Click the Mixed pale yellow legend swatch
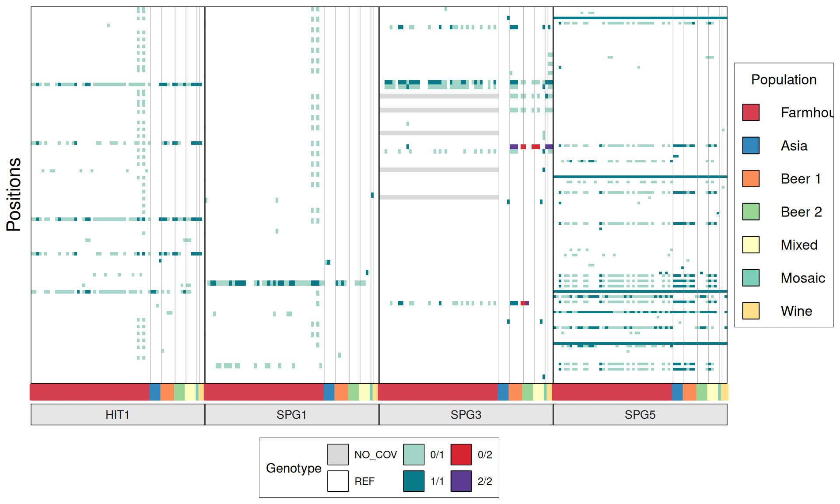 751,245
